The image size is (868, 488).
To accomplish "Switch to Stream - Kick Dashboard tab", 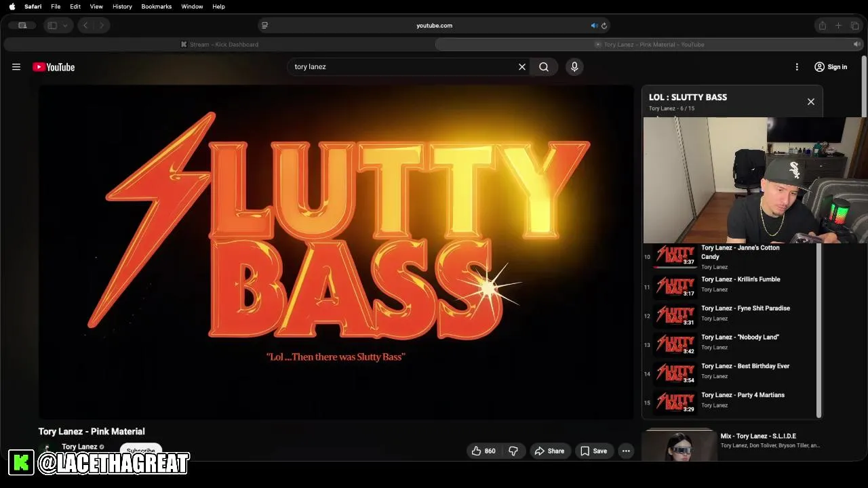I will coord(219,44).
